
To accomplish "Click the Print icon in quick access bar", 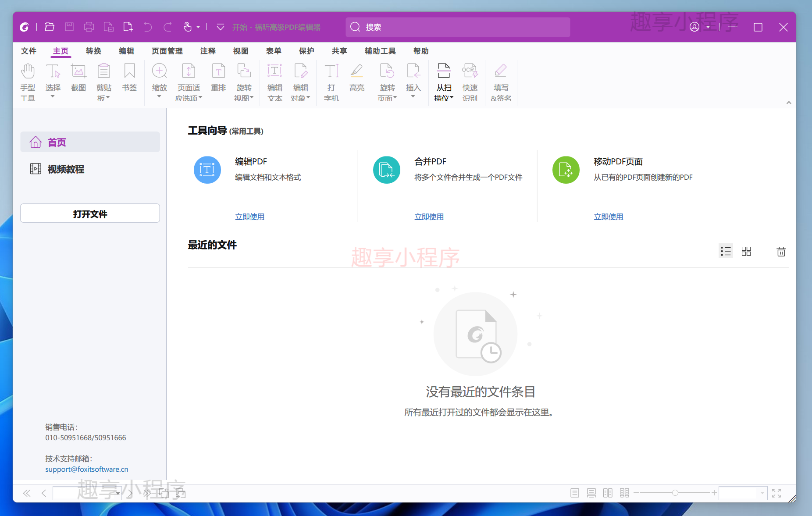I will click(x=89, y=27).
